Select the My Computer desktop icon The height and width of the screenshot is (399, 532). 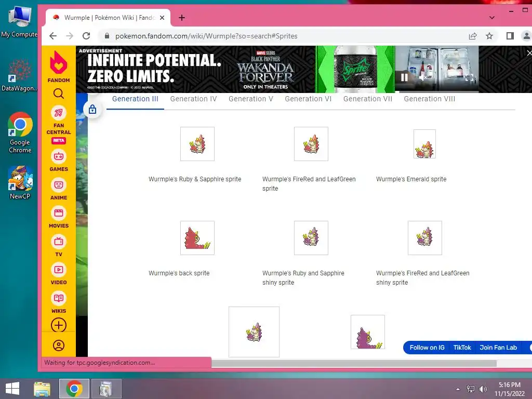coord(19,21)
